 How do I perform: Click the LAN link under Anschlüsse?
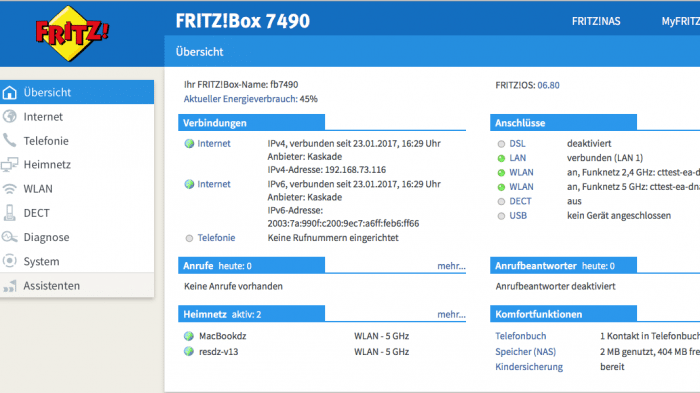pos(518,158)
